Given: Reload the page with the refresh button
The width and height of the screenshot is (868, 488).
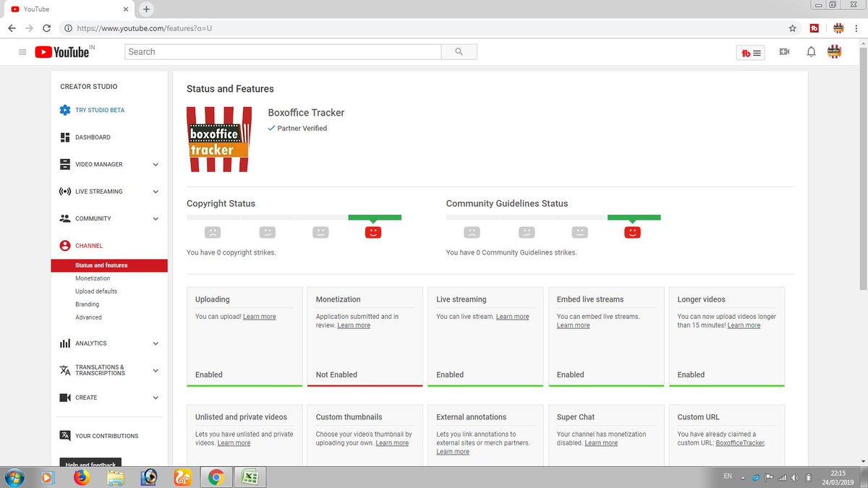Looking at the screenshot, I should pyautogui.click(x=47, y=28).
